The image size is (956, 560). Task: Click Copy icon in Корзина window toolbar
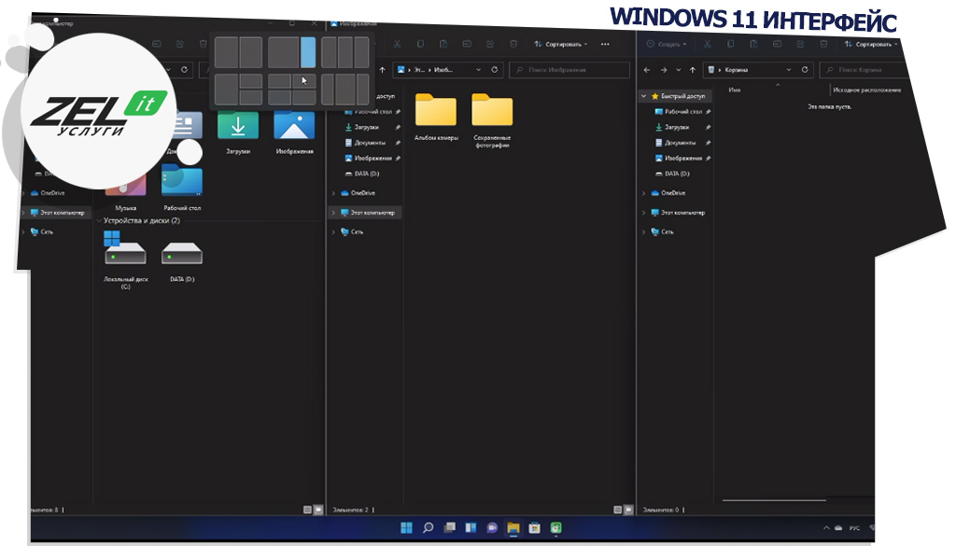(x=730, y=44)
